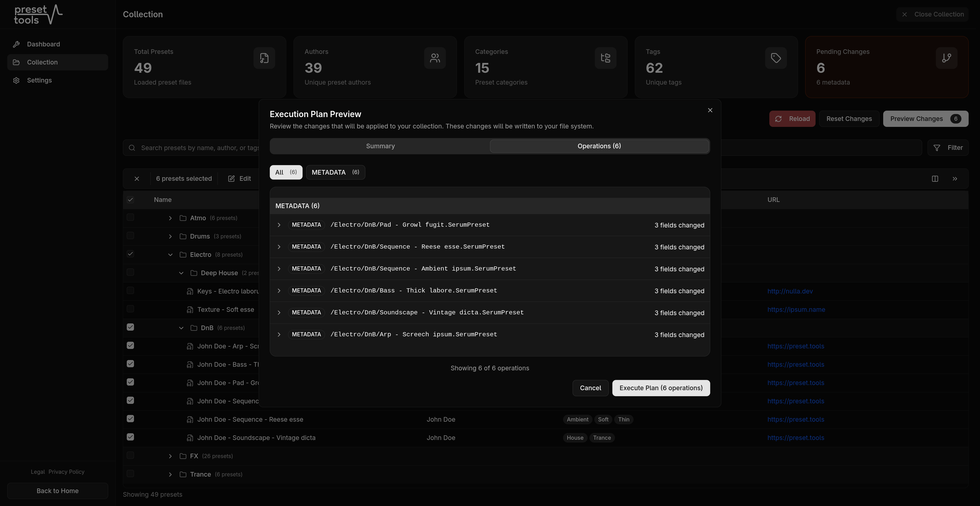This screenshot has height=506, width=980.
Task: Click the Authors panel people icon
Action: 435,58
